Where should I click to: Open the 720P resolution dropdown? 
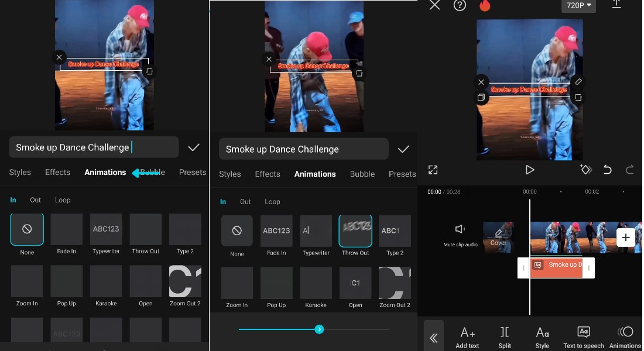(x=578, y=5)
